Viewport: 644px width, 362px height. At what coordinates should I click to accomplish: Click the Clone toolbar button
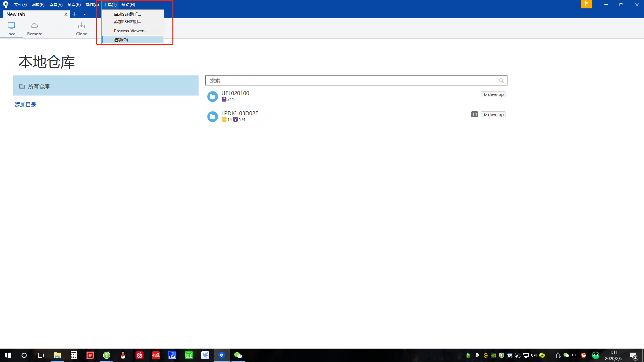(x=82, y=29)
